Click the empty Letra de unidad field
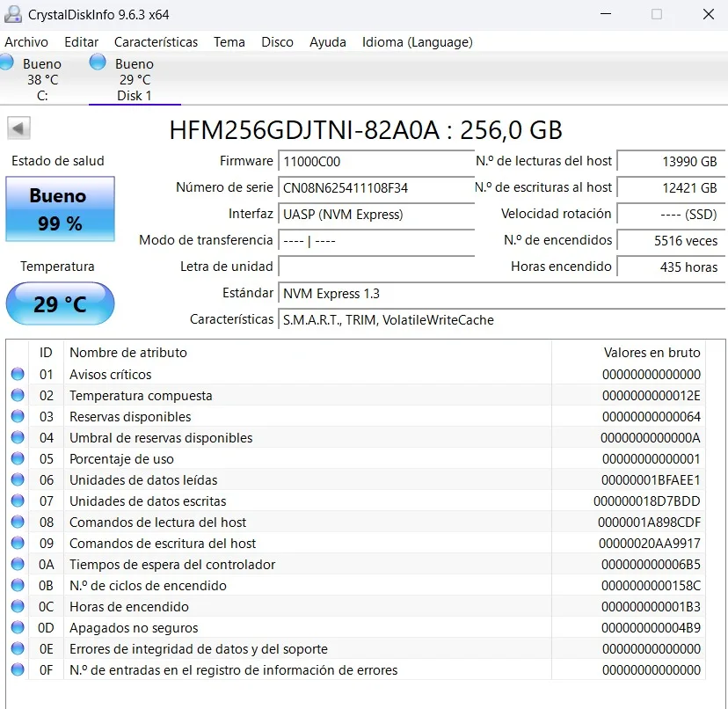The width and height of the screenshot is (728, 709). click(376, 267)
